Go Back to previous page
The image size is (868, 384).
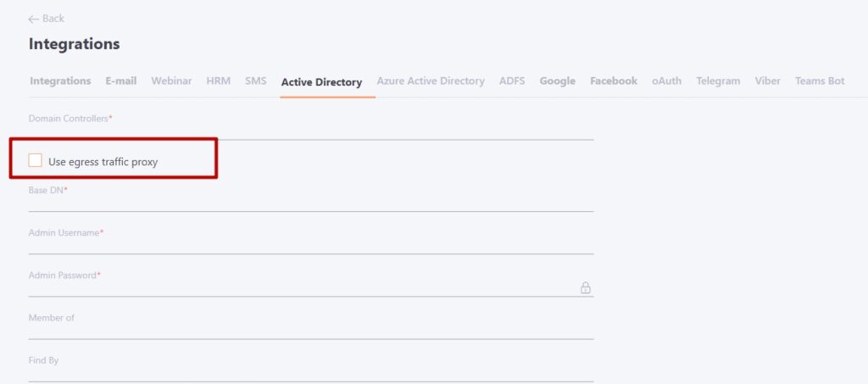pyautogui.click(x=47, y=19)
